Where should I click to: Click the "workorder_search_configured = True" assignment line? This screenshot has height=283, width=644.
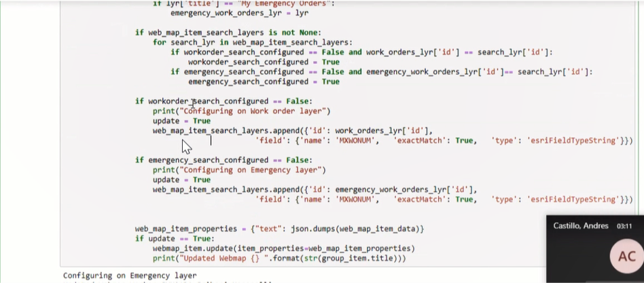[x=264, y=62]
